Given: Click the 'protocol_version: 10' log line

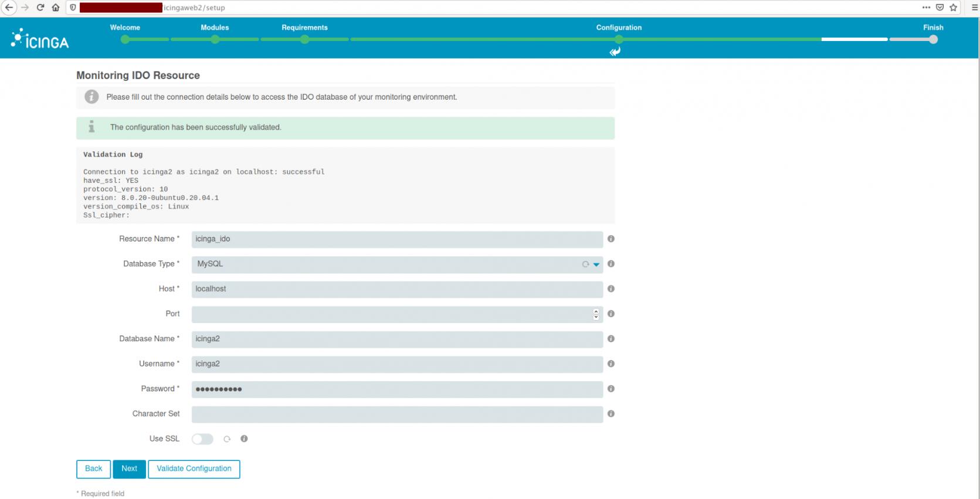Looking at the screenshot, I should [126, 189].
